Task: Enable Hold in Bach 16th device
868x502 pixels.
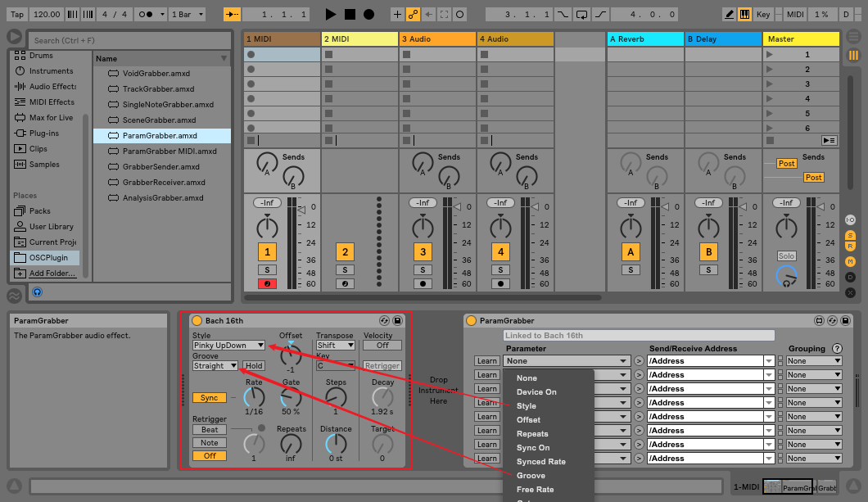Action: coord(254,366)
